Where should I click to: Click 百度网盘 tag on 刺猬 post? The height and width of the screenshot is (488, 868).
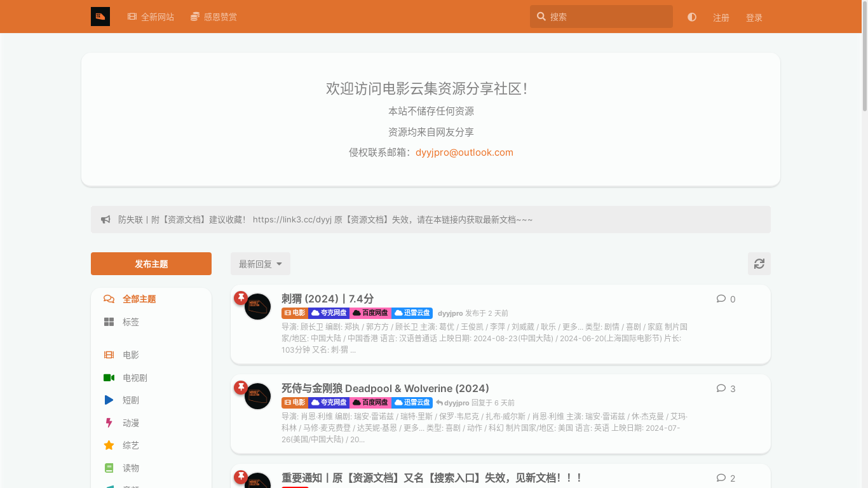coord(370,313)
